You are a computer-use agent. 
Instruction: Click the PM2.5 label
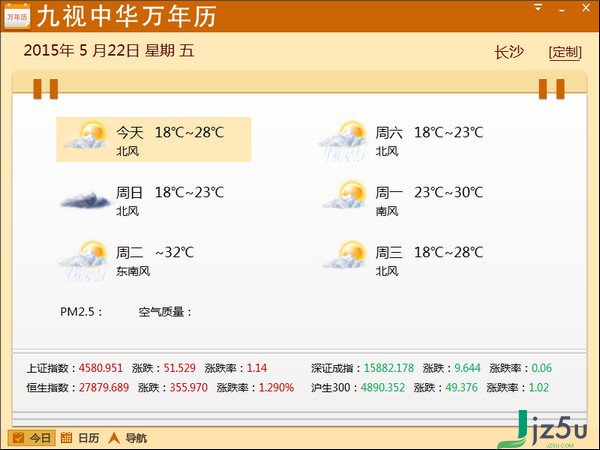coord(81,312)
